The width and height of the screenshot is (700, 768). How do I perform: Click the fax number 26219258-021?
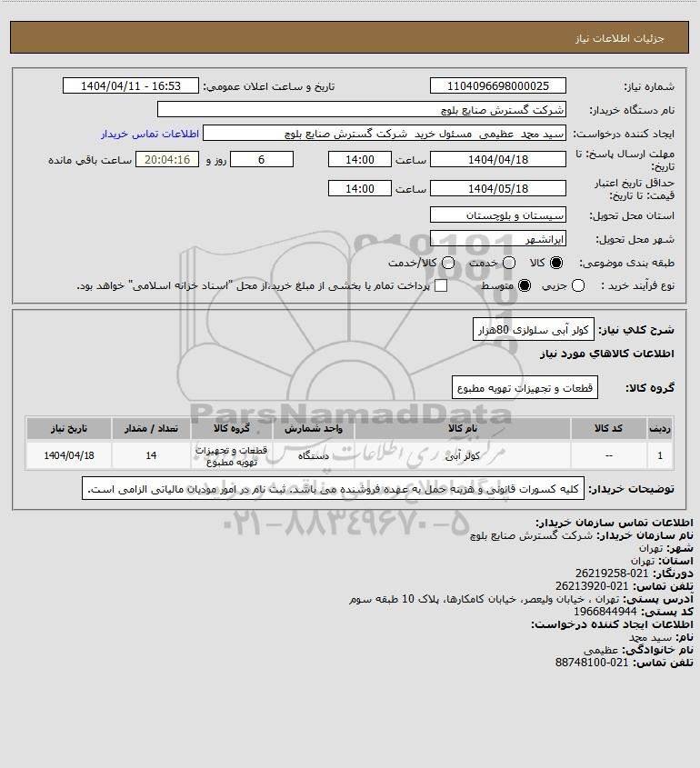coord(611,574)
